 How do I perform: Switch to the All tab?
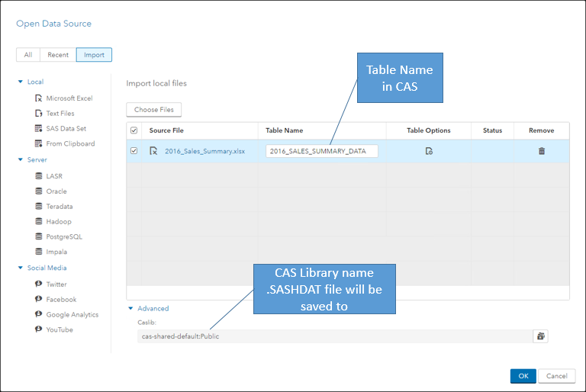coord(28,55)
